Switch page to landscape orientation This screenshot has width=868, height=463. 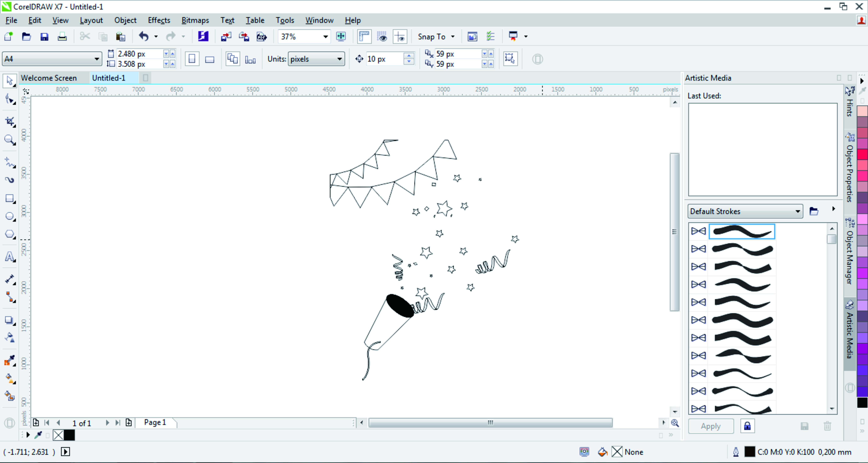tap(210, 60)
